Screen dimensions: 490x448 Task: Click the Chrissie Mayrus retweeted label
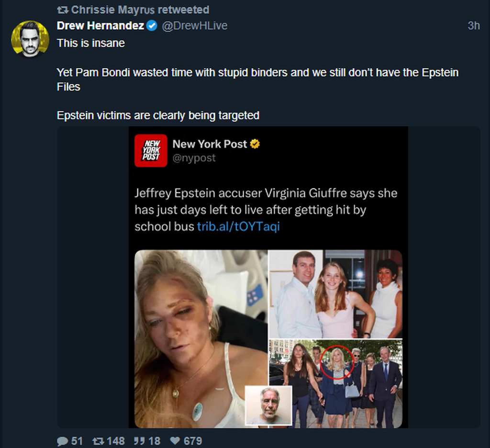click(140, 10)
